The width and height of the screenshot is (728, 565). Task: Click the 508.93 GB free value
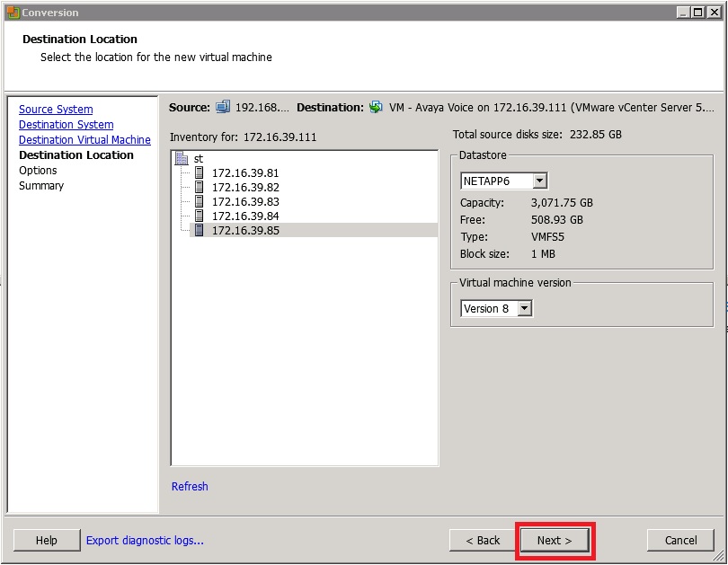tap(557, 220)
